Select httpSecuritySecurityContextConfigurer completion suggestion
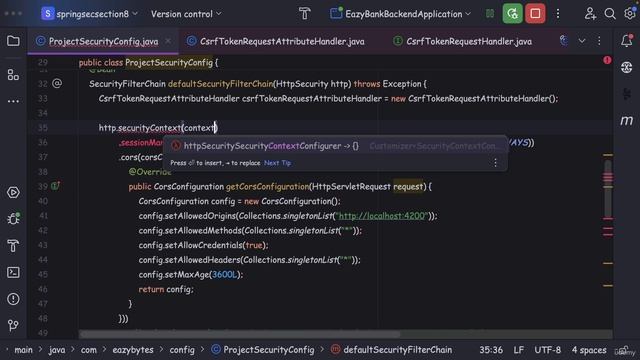Screen dimensions: 640x360 [x=335, y=146]
